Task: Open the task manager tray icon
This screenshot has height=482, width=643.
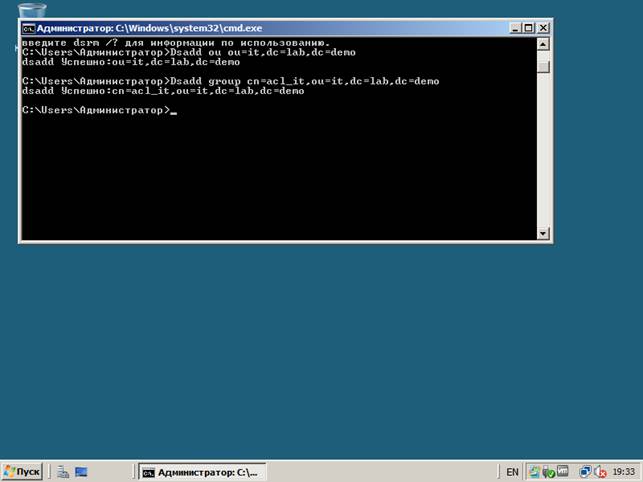Action: pyautogui.click(x=563, y=471)
